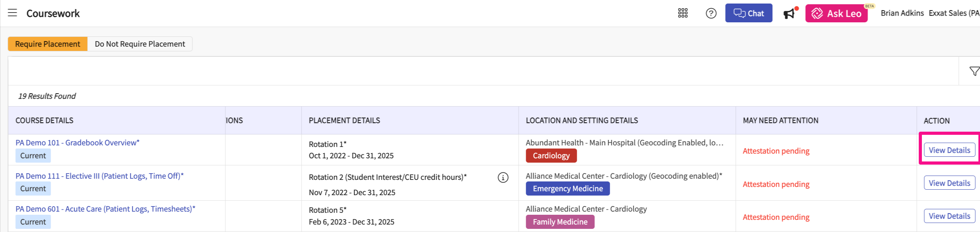Image resolution: width=980 pixels, height=232 pixels.
Task: Open announcements megaphone icon
Action: pos(790,14)
